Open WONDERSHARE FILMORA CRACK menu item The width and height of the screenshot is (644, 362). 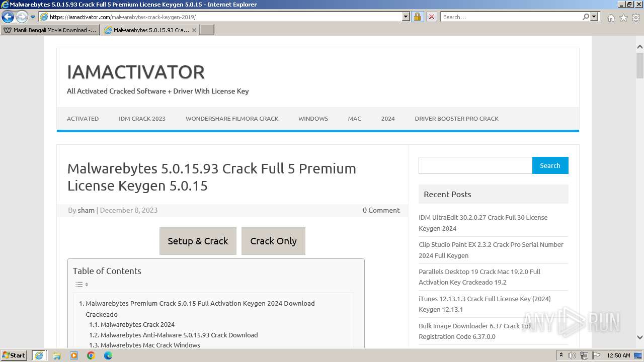tap(232, 119)
